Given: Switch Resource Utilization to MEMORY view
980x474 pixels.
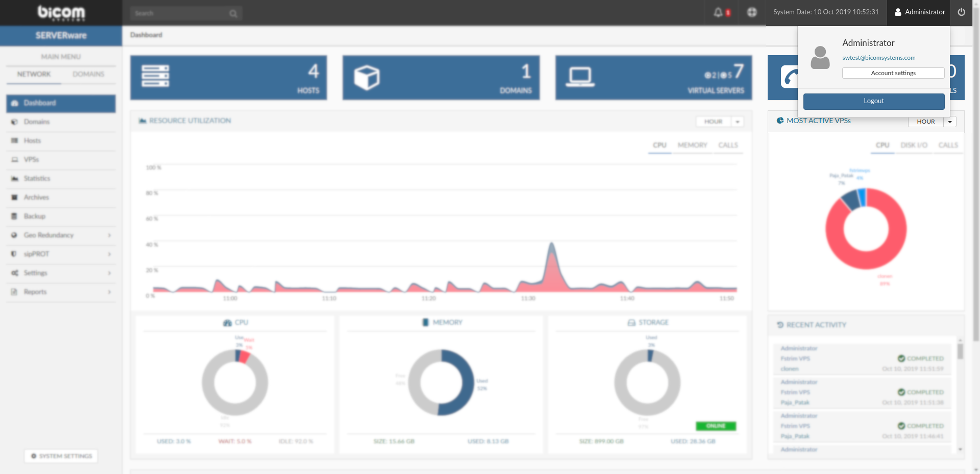Looking at the screenshot, I should coord(692,145).
